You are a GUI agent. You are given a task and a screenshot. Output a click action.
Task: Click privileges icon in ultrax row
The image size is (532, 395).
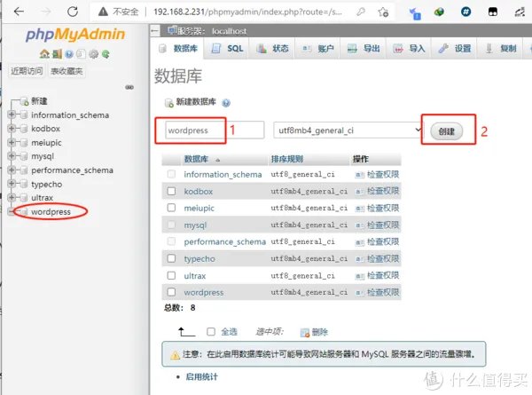click(x=359, y=276)
